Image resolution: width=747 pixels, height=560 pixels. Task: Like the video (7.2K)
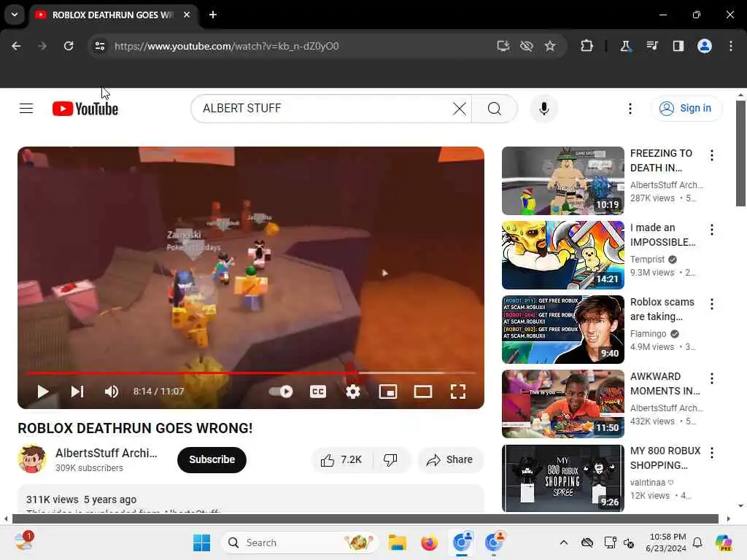tap(341, 459)
